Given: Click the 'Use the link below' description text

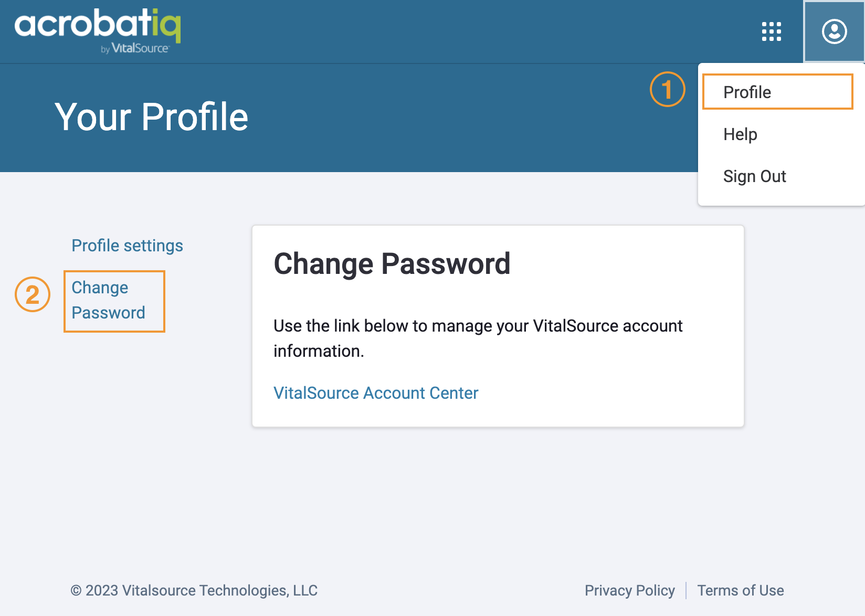Looking at the screenshot, I should pos(478,338).
